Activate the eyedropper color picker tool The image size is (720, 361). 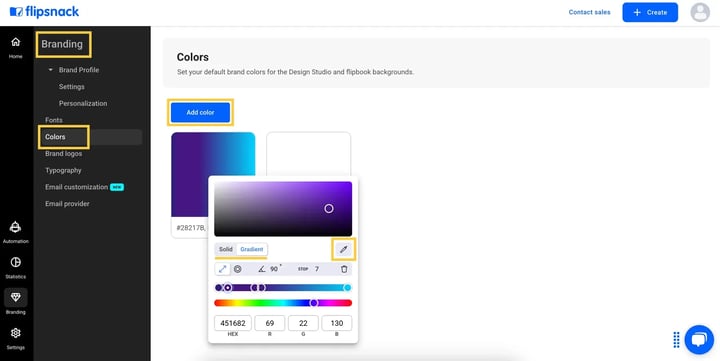click(343, 249)
